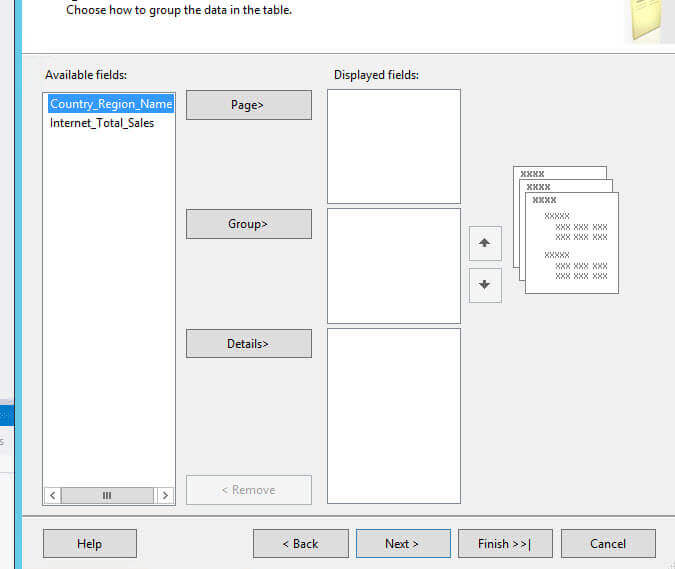Click the horizontal scrollbar thumb
Screen dimensions: 675x569
tap(107, 495)
